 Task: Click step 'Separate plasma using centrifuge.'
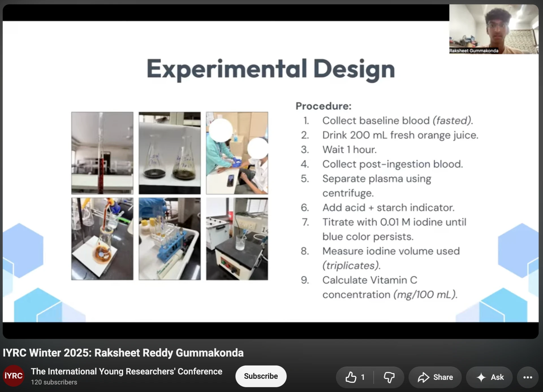[377, 186]
